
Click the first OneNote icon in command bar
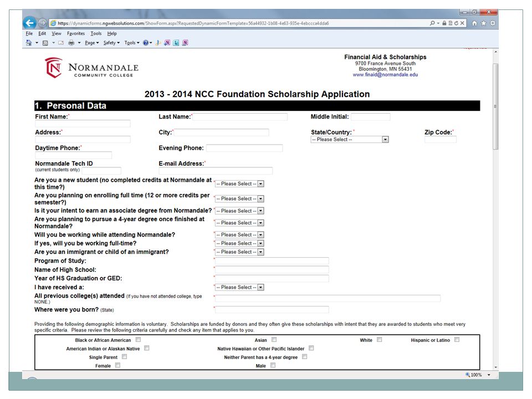click(167, 43)
